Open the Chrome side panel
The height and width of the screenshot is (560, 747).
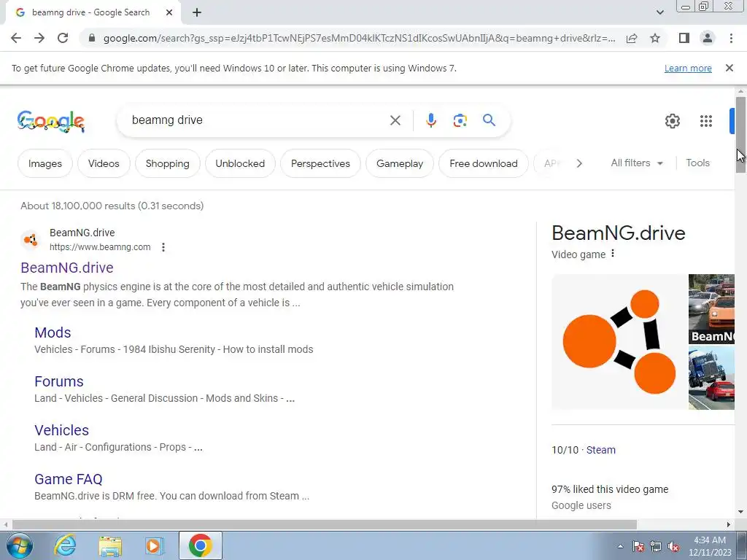pos(684,38)
